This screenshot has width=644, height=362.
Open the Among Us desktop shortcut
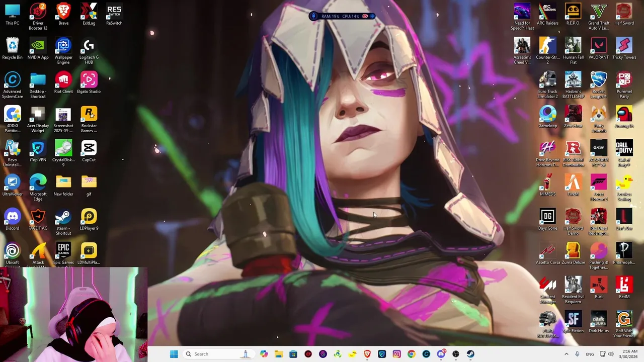(x=624, y=117)
